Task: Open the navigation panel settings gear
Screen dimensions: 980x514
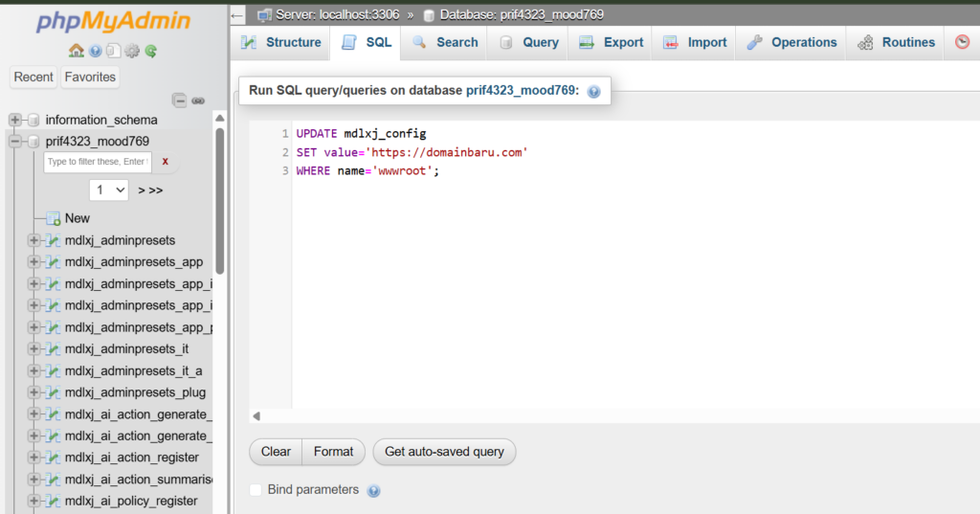Action: coord(132,52)
